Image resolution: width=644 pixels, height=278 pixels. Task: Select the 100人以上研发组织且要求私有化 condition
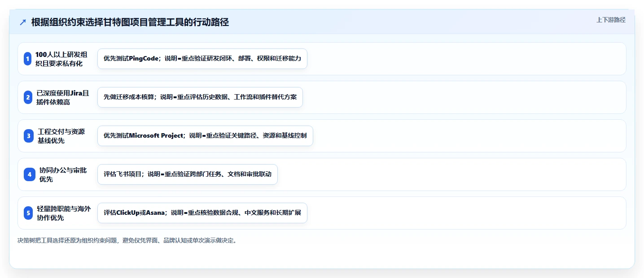point(61,59)
